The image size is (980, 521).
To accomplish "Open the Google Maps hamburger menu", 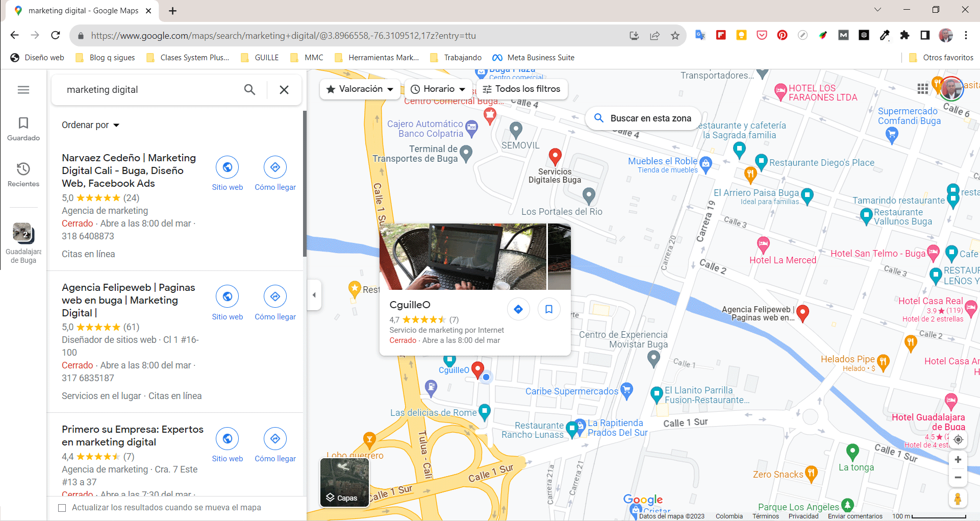I will point(23,90).
